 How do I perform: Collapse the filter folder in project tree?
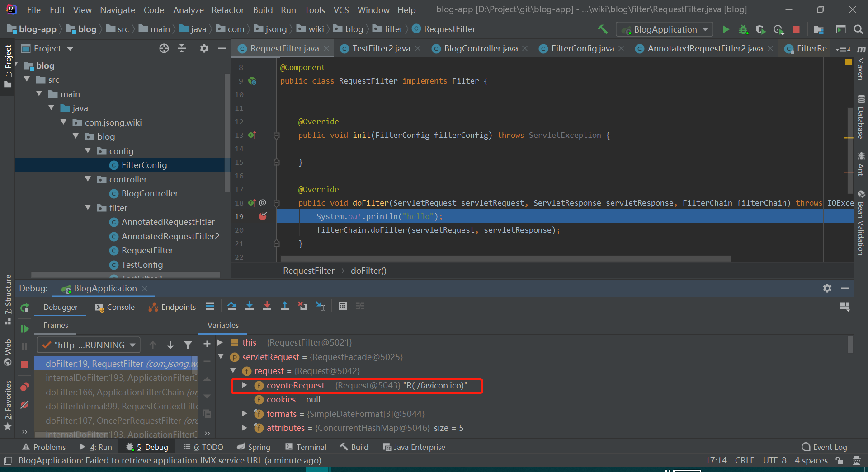[88, 208]
